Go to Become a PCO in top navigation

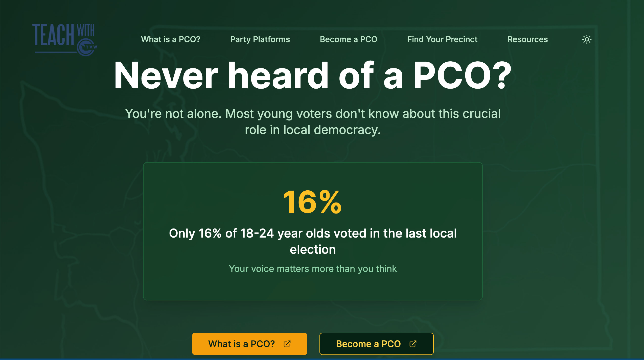pos(348,39)
